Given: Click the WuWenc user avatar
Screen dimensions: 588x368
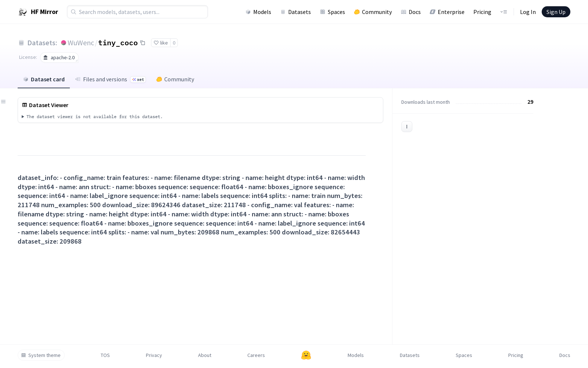Looking at the screenshot, I should pos(64,43).
